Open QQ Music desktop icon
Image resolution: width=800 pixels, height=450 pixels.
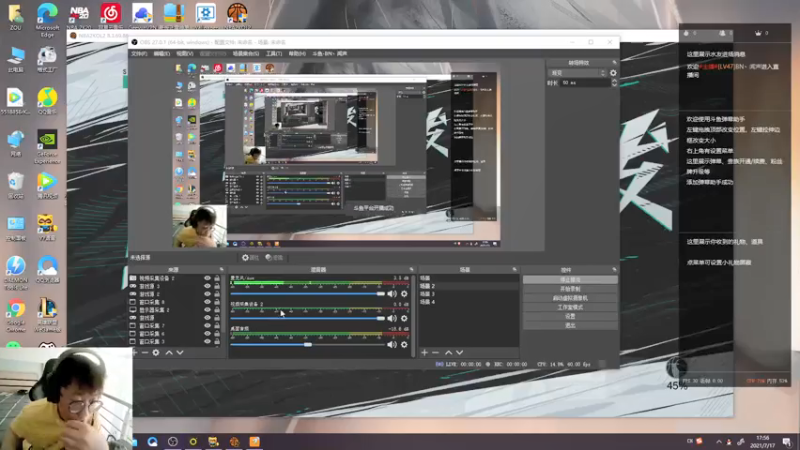pyautogui.click(x=47, y=101)
